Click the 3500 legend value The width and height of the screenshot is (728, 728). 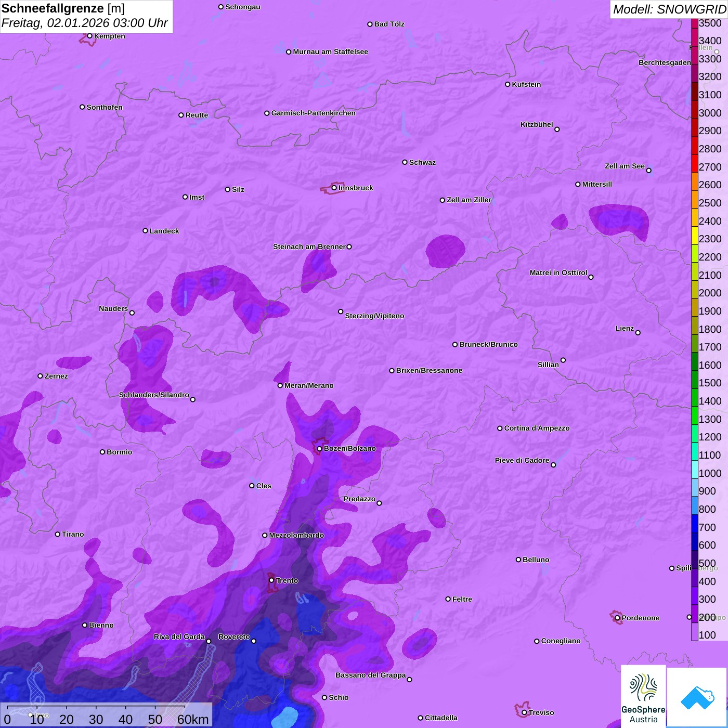point(710,23)
